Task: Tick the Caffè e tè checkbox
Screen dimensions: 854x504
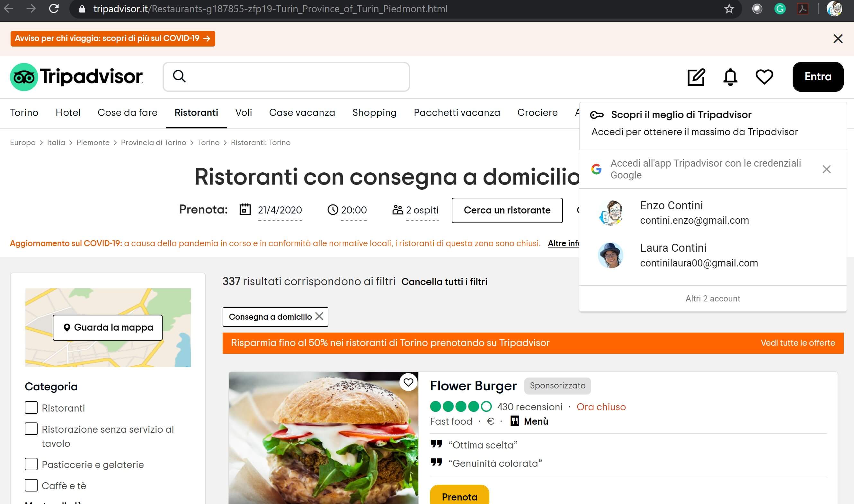Action: [31, 485]
